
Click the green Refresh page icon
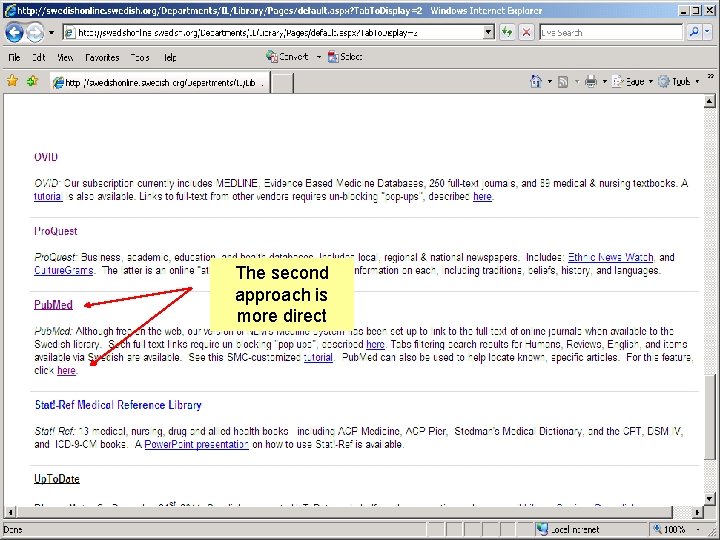[507, 33]
